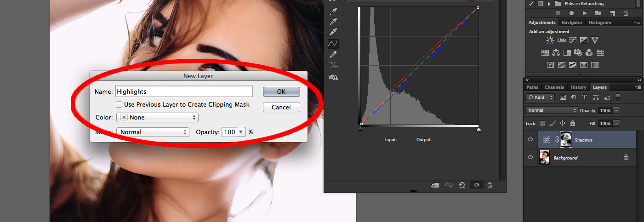Add Threshold adjustment
The width and height of the screenshot is (644, 222).
click(x=573, y=65)
